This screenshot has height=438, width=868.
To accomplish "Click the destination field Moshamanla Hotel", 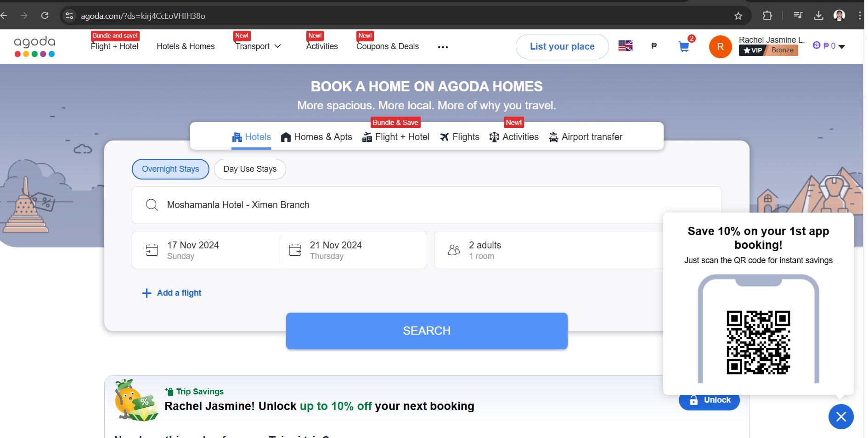I will (427, 205).
